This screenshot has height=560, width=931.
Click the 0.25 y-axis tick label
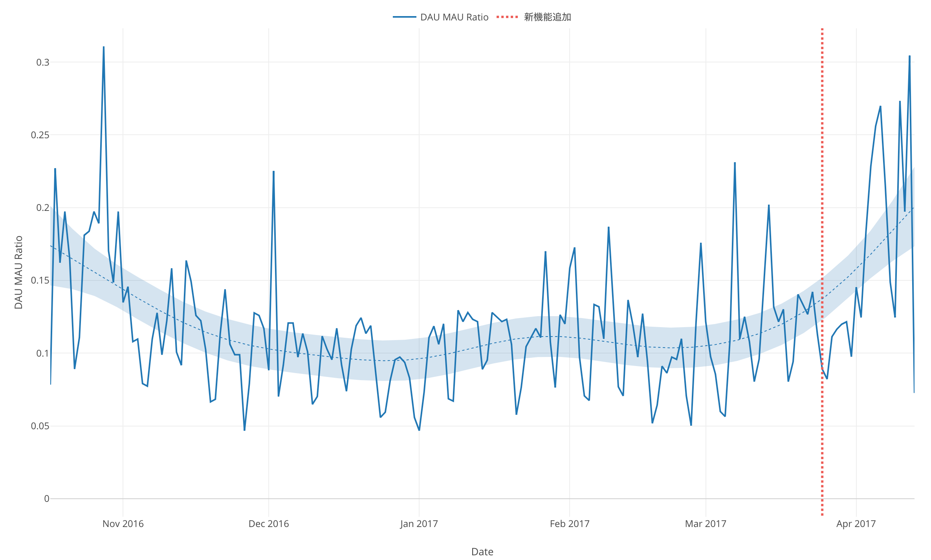click(40, 135)
